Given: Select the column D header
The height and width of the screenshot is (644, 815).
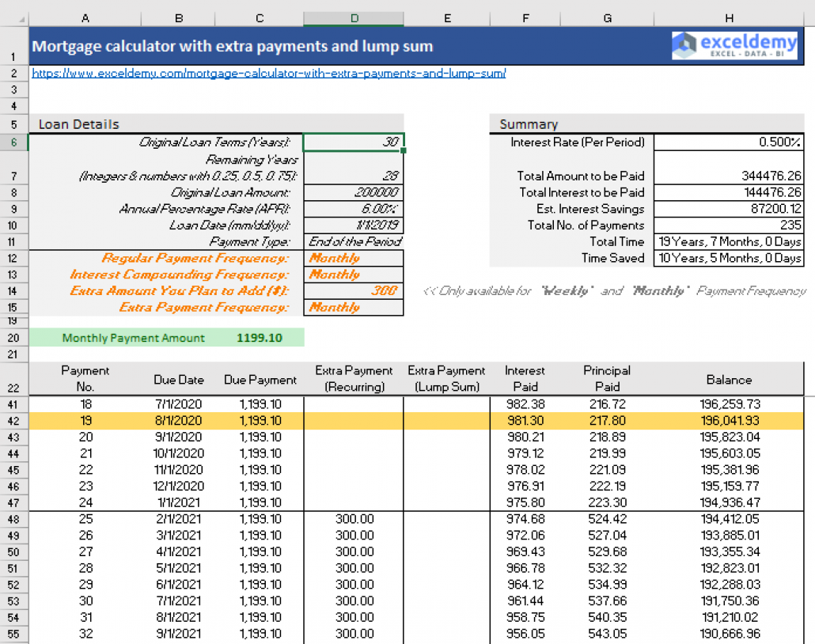Looking at the screenshot, I should (x=354, y=17).
